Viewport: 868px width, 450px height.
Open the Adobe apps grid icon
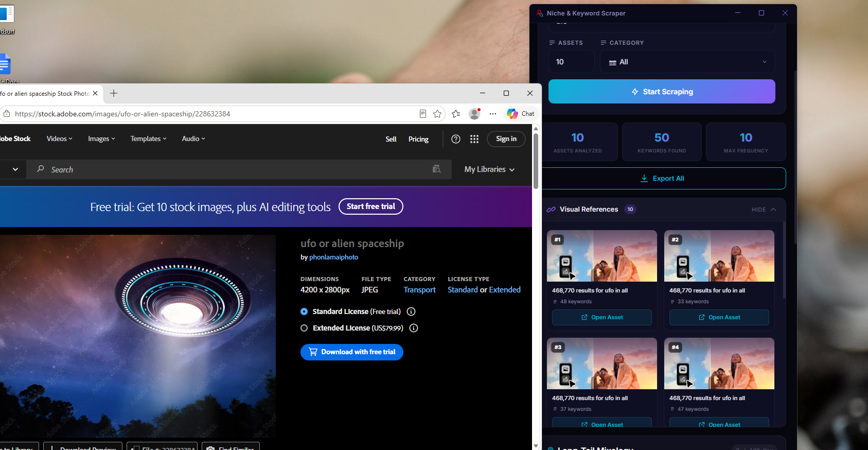(474, 139)
